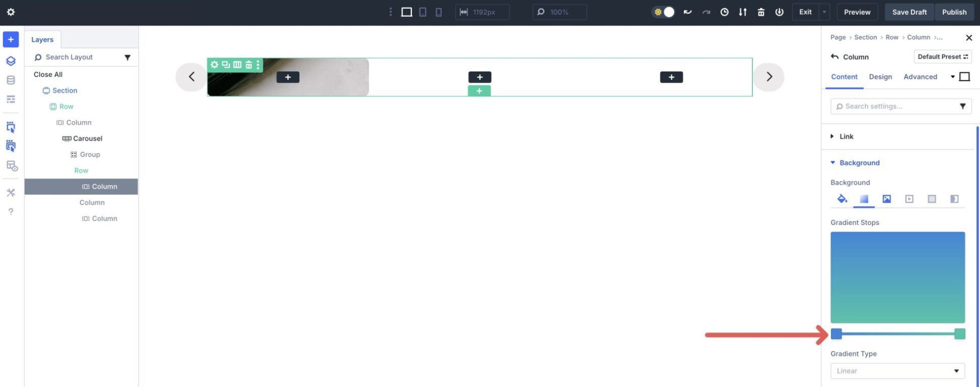
Task: Open the Gradient Type dropdown
Action: (897, 371)
